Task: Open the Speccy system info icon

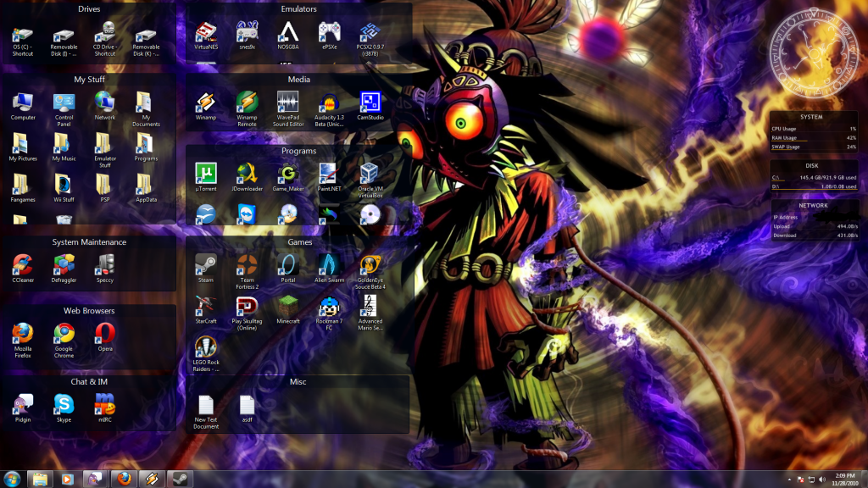Action: pos(104,269)
